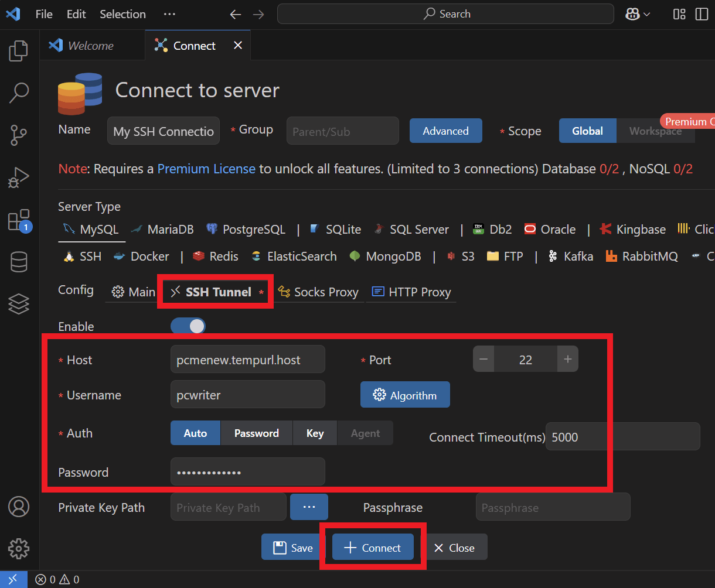The width and height of the screenshot is (715, 588).
Task: Switch to the Socks Proxy tab
Action: pyautogui.click(x=318, y=292)
